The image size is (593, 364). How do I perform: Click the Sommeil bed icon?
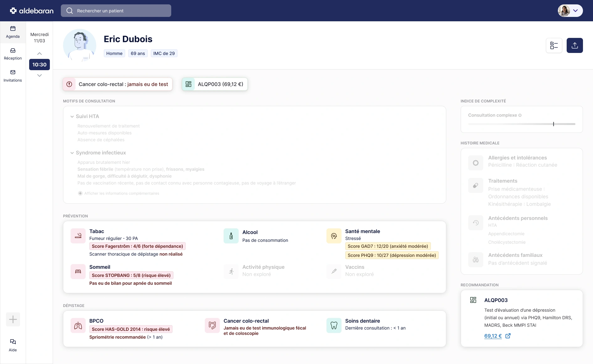coord(78,272)
